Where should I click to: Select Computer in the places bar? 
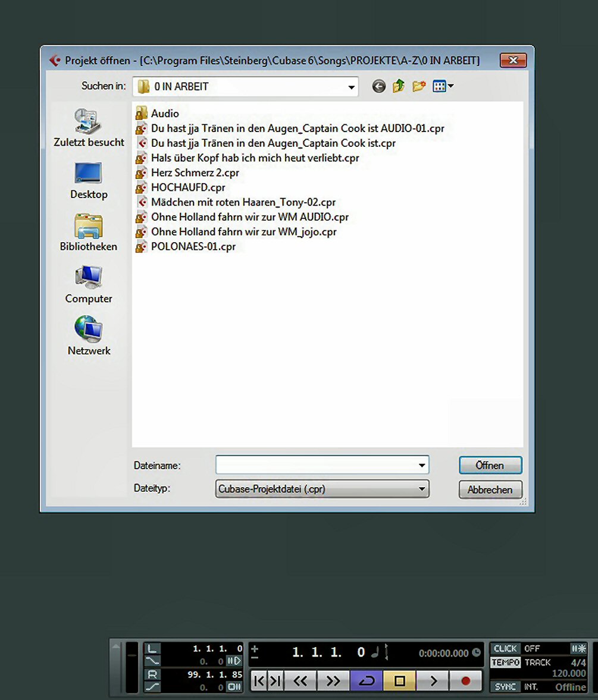[x=89, y=284]
